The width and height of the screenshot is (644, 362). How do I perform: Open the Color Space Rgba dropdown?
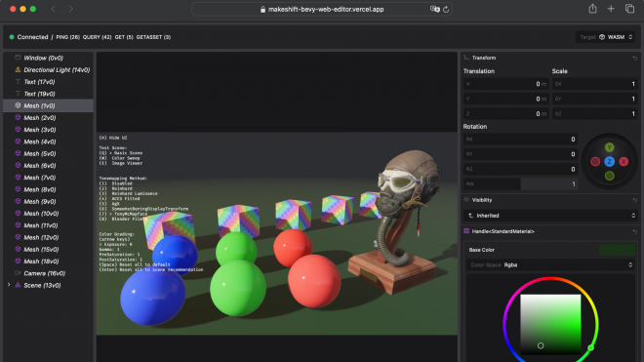pos(550,265)
